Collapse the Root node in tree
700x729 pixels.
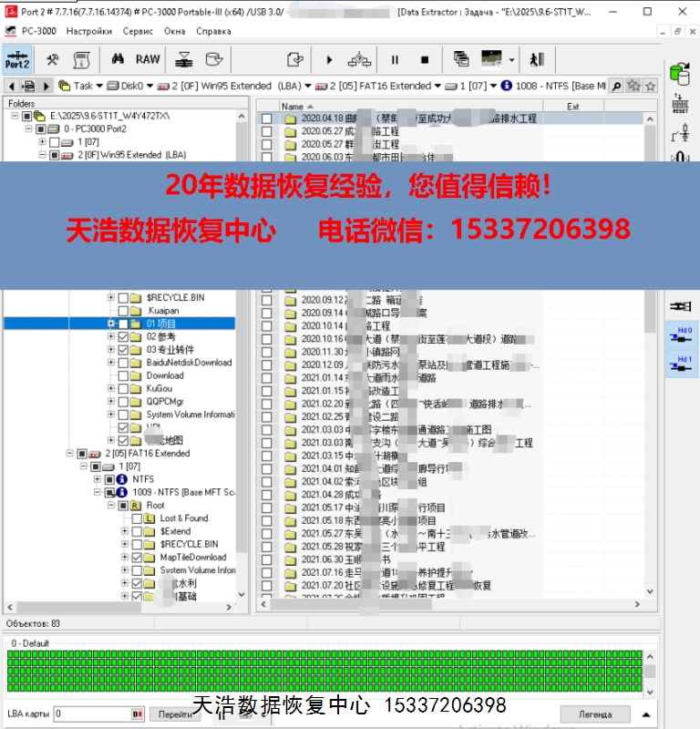(111, 505)
